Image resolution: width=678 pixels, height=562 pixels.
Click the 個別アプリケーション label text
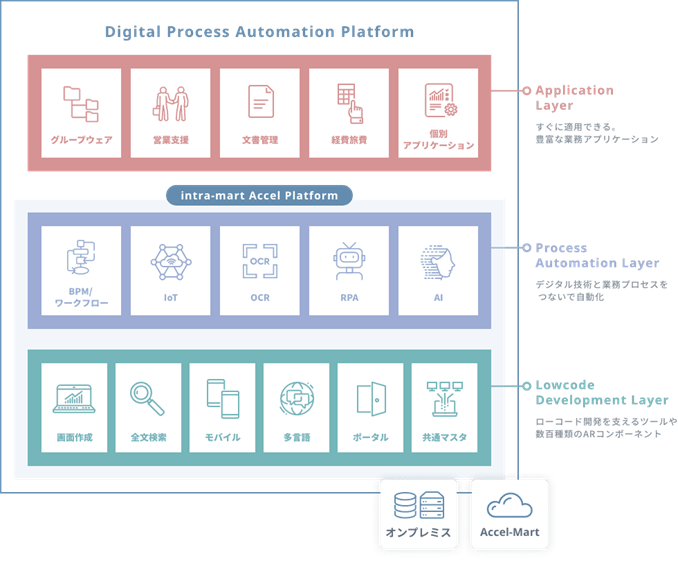click(438, 140)
